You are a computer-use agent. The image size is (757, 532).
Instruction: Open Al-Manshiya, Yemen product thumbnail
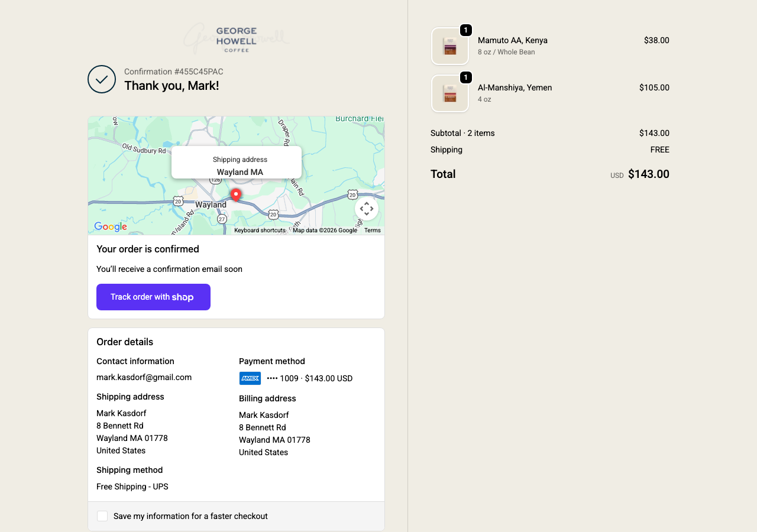tap(450, 93)
